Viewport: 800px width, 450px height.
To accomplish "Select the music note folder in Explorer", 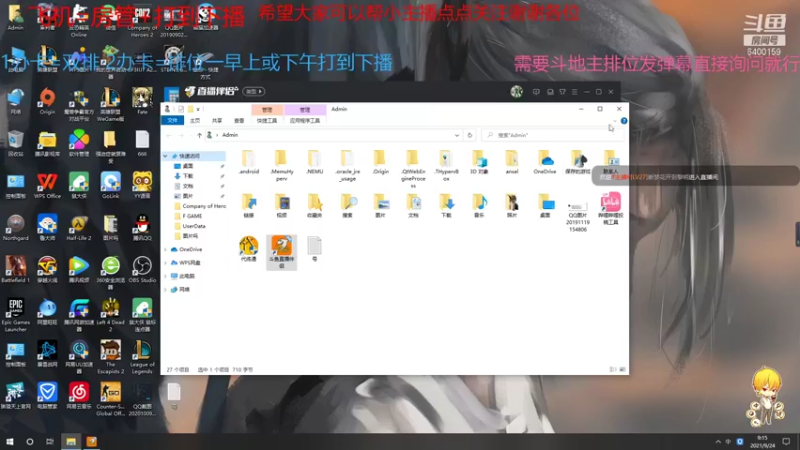I will (479, 206).
